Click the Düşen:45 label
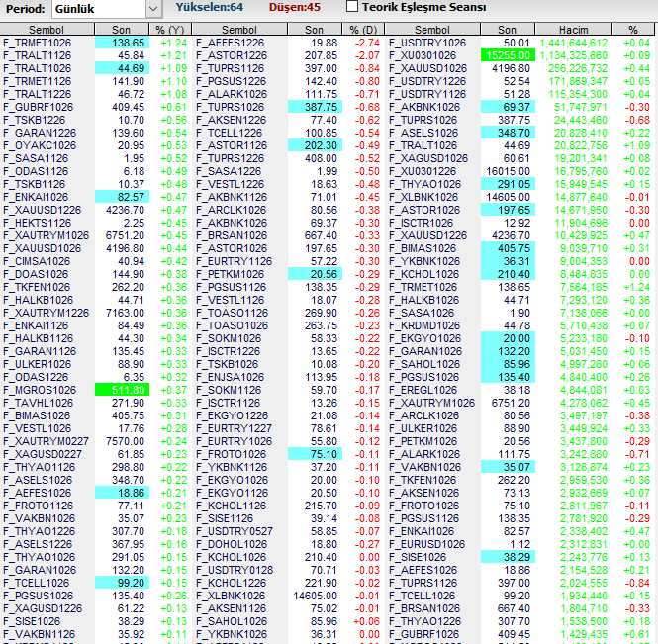This screenshot has height=644, width=658. [x=295, y=7]
